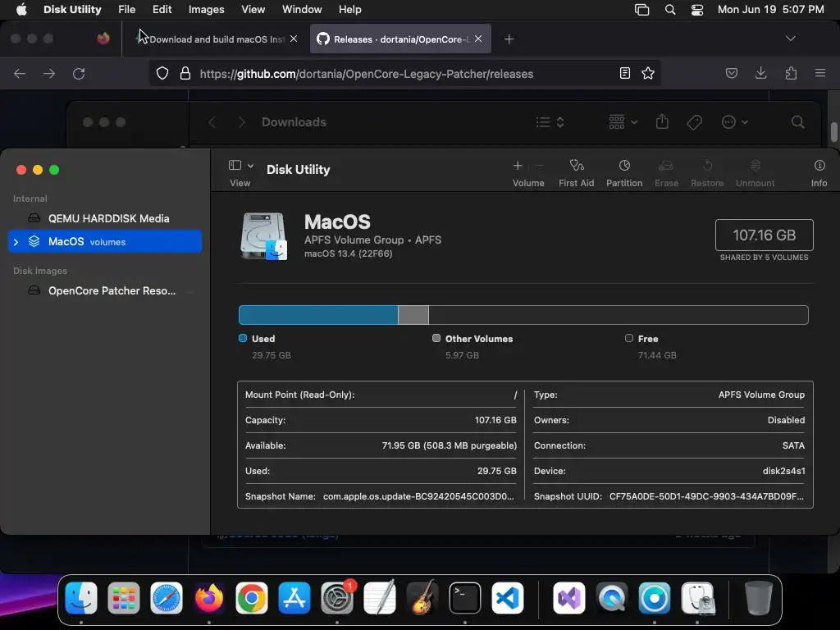The height and width of the screenshot is (630, 840).
Task: Open the Disk Utility app menu
Action: pyautogui.click(x=72, y=10)
